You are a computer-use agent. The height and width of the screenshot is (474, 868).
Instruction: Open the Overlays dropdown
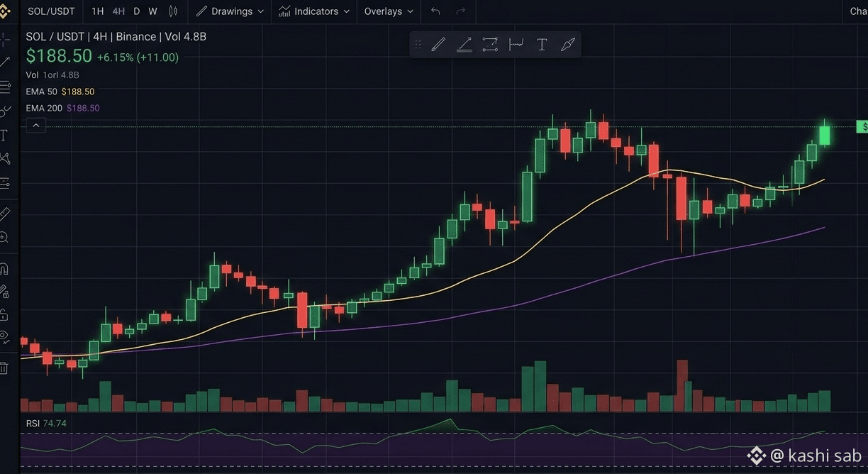(389, 11)
